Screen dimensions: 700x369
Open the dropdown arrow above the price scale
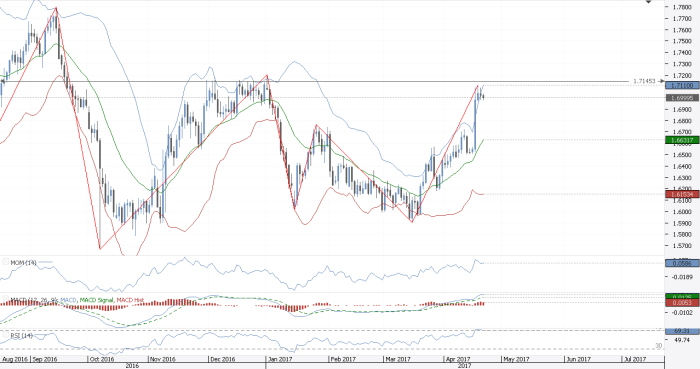[x=649, y=2]
